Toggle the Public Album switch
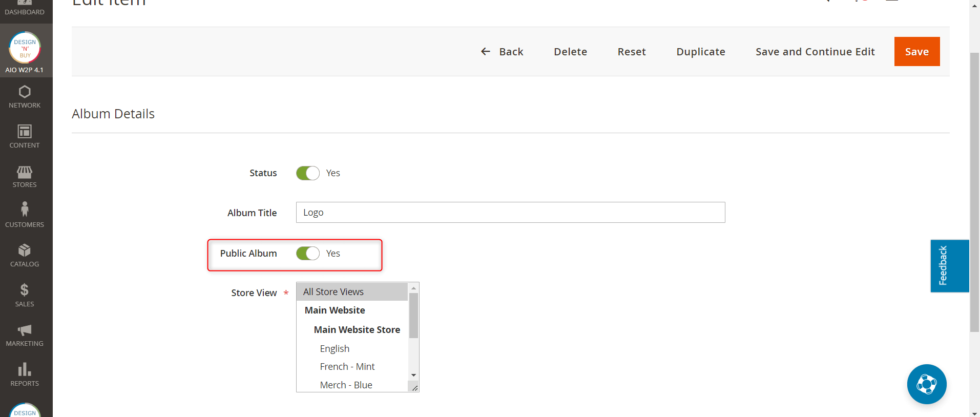This screenshot has height=417, width=980. pyautogui.click(x=308, y=254)
